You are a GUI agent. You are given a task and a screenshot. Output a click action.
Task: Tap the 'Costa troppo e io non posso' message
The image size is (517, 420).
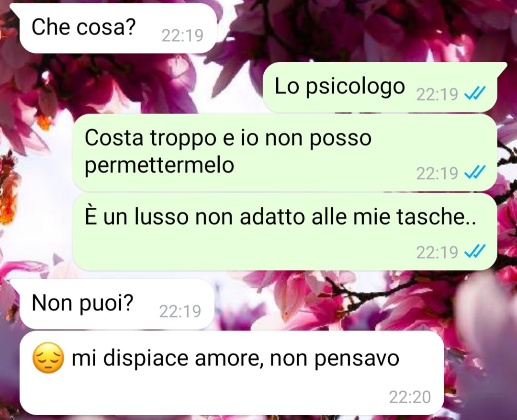pyautogui.click(x=284, y=152)
